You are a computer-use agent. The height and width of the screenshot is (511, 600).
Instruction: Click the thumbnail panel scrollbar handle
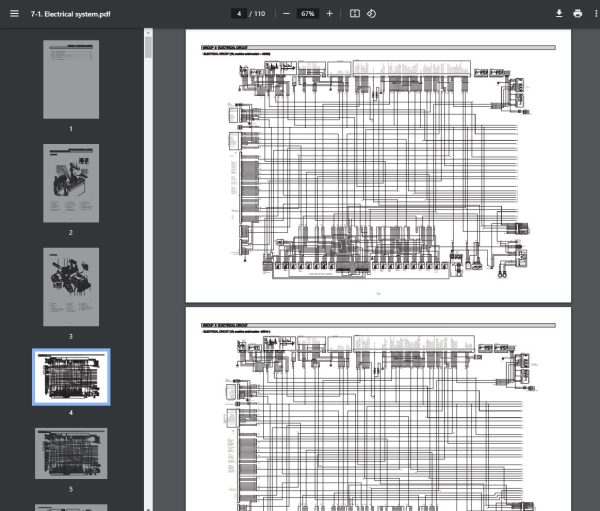click(148, 47)
